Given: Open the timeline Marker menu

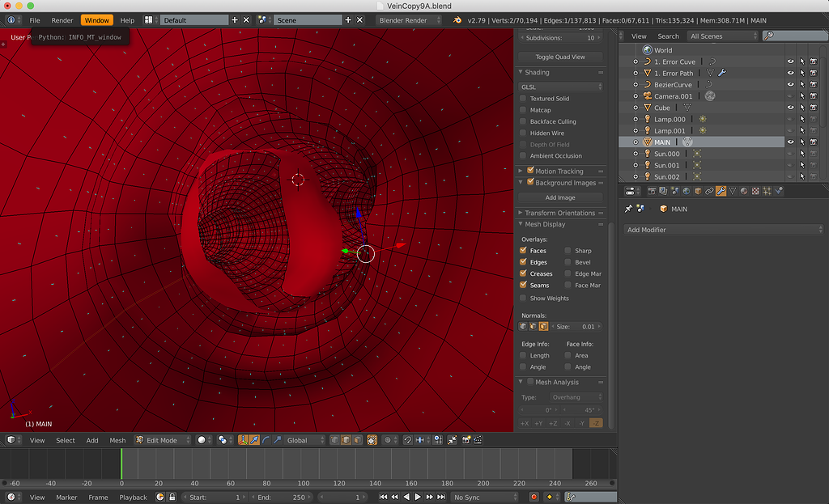Looking at the screenshot, I should coord(66,498).
